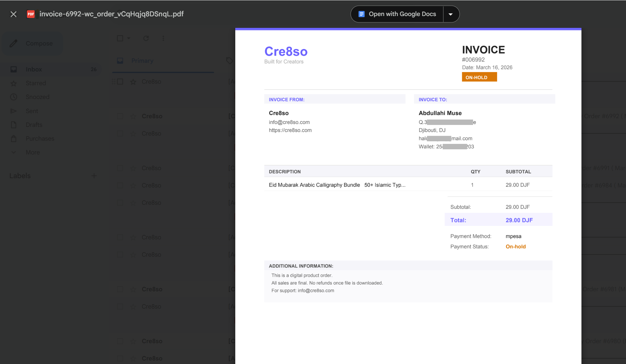The width and height of the screenshot is (626, 364).
Task: Open the more options three-dot menu
Action: coord(163,38)
